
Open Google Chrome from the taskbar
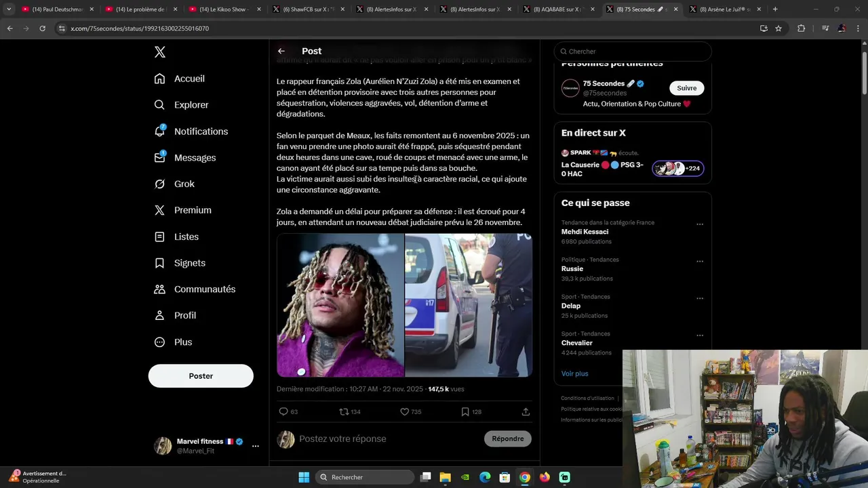(x=525, y=477)
